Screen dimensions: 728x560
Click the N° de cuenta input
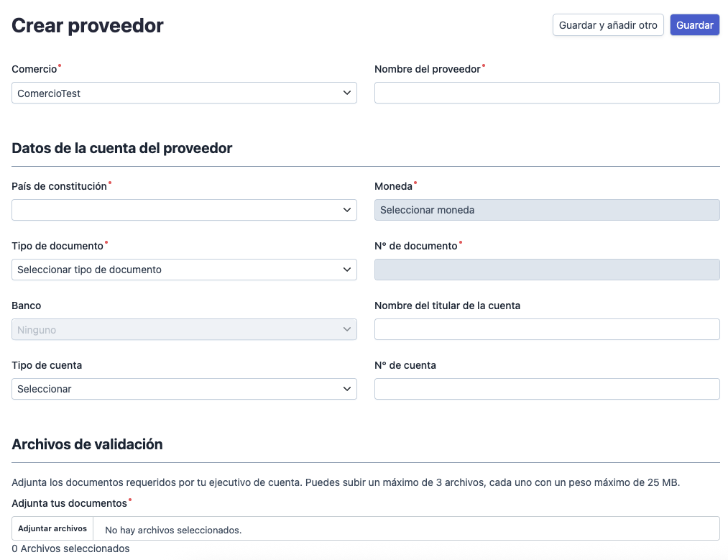pyautogui.click(x=546, y=388)
